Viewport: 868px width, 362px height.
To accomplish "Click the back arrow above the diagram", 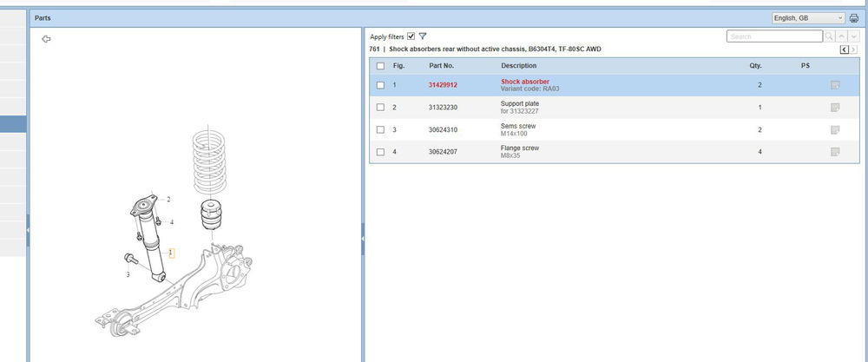I will click(46, 39).
